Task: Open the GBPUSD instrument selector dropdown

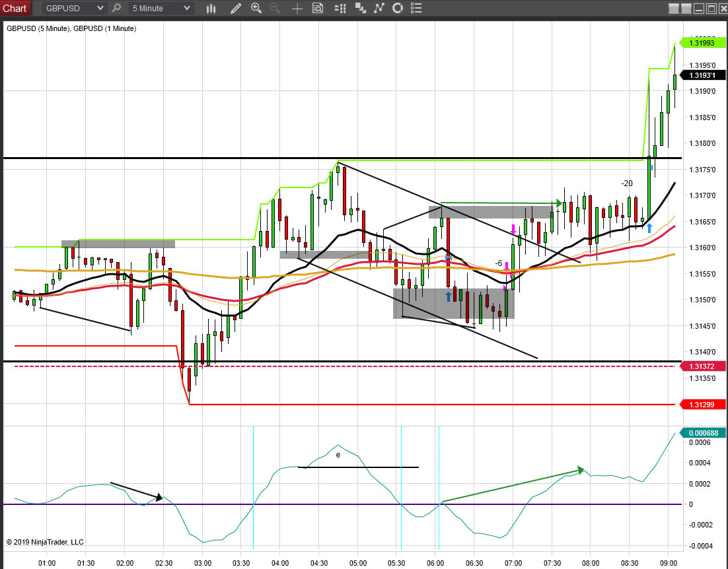Action: pyautogui.click(x=74, y=8)
